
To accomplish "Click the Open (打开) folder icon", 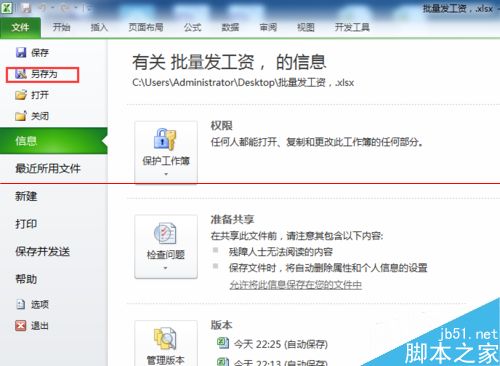I will (21, 95).
